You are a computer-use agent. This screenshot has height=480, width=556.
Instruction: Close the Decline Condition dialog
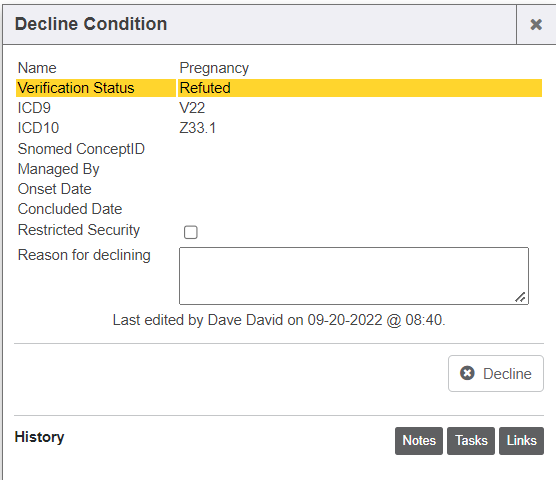coord(536,24)
